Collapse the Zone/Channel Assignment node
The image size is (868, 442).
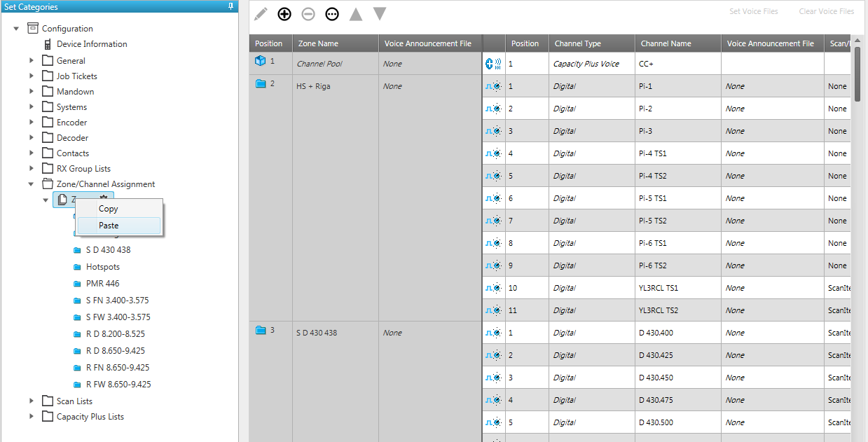[x=32, y=184]
